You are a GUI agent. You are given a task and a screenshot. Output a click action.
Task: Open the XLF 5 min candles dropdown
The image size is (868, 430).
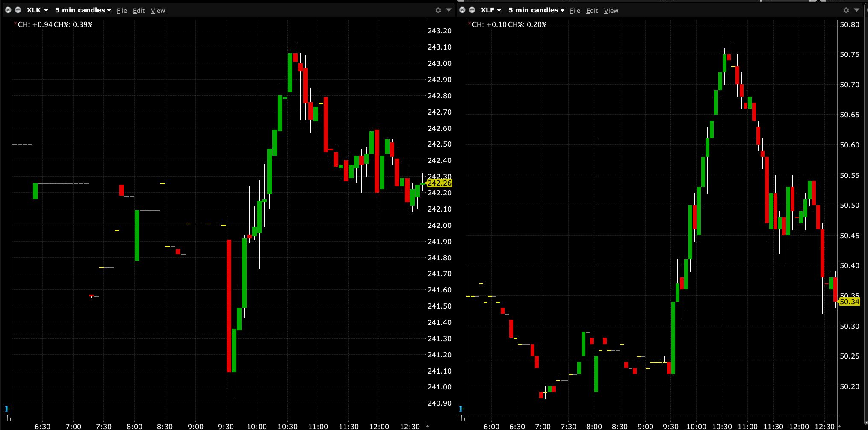pos(536,10)
